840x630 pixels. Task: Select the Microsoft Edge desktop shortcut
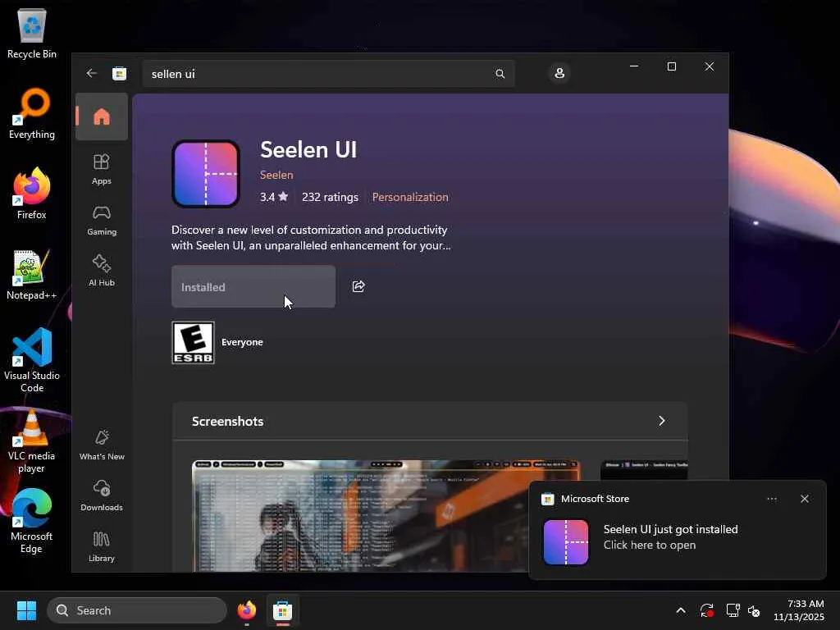32,521
